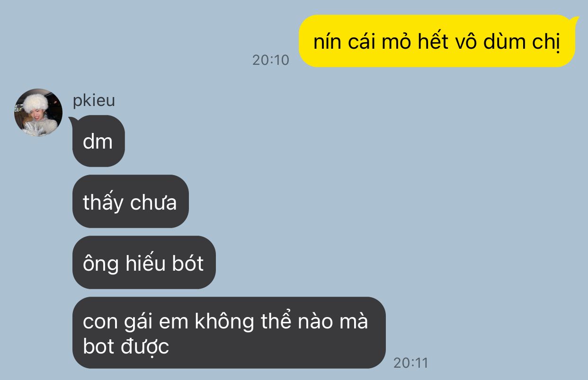The image size is (588, 380).
Task: Click the 20:11 timestamp beside the last message
Action: point(410,363)
